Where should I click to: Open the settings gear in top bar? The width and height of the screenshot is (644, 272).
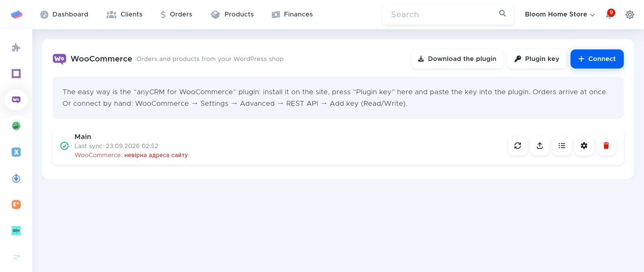pos(630,15)
